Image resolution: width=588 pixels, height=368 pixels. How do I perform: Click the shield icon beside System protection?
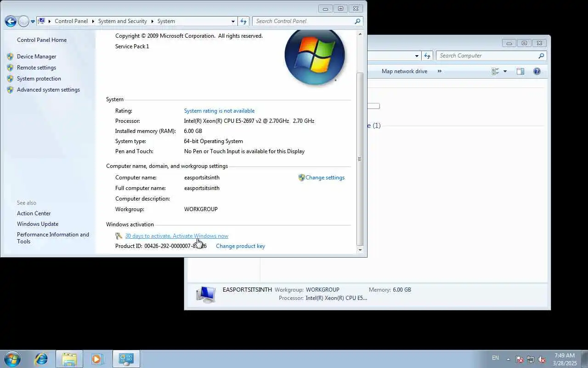[10, 79]
